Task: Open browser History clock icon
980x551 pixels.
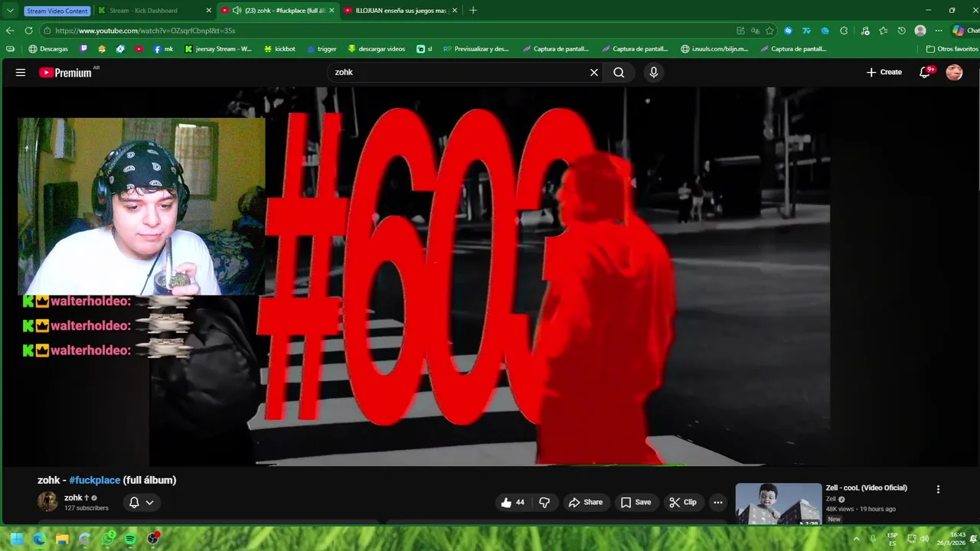Action: (x=902, y=31)
